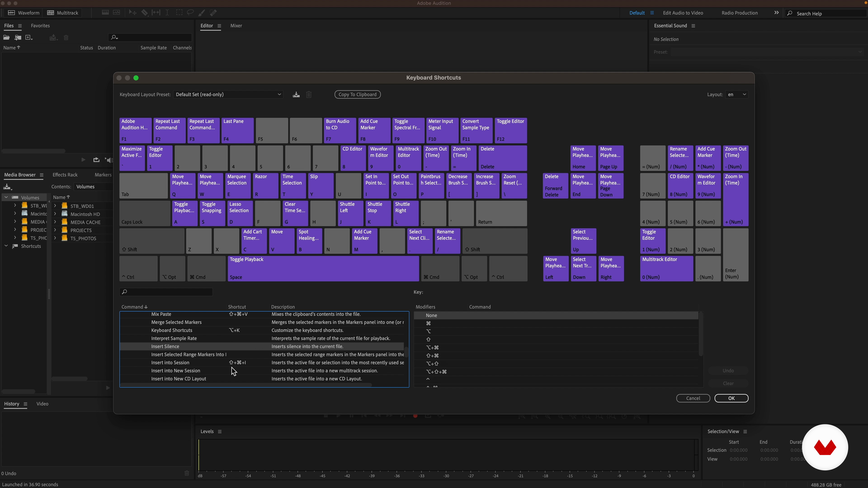
Task: Expand PROJECTS folder in contents list
Action: pyautogui.click(x=55, y=230)
